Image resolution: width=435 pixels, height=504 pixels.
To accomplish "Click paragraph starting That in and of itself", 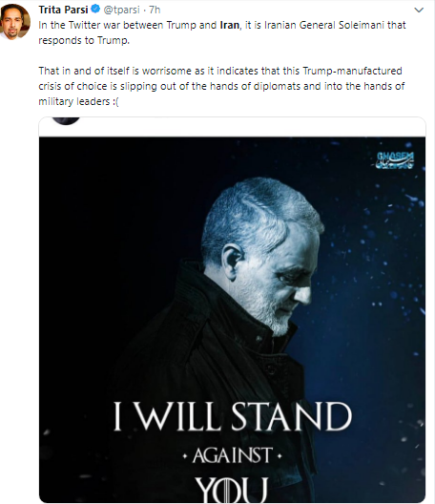I will [x=221, y=86].
